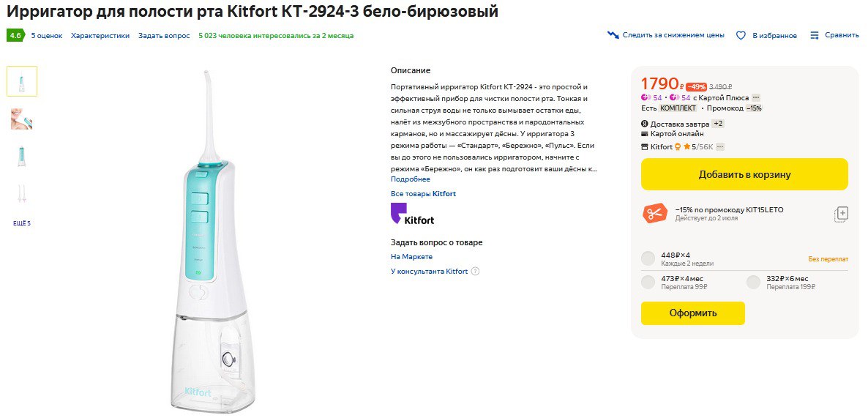Open the Характеристики section
Image resolution: width=868 pixels, height=418 pixels.
pos(100,35)
